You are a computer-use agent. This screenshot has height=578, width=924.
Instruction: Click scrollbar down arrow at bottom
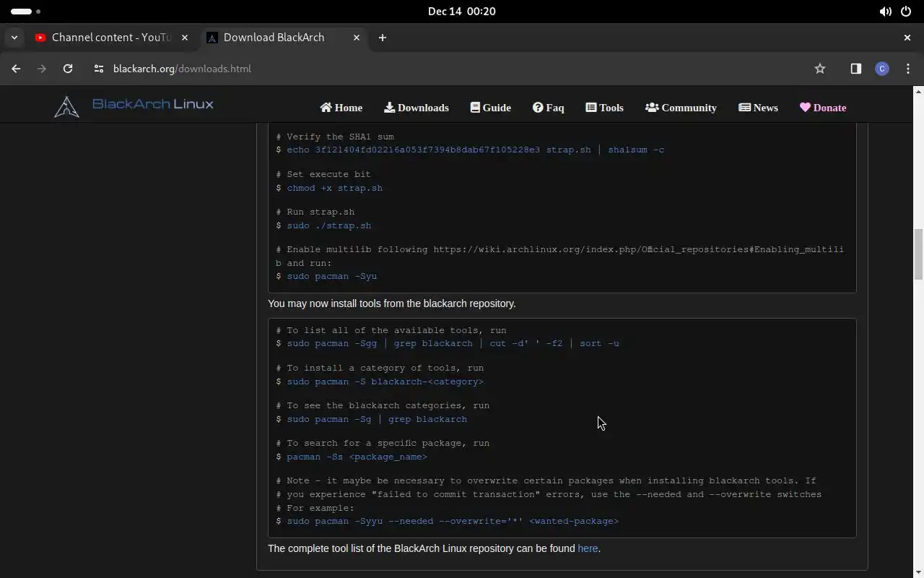click(x=918, y=573)
